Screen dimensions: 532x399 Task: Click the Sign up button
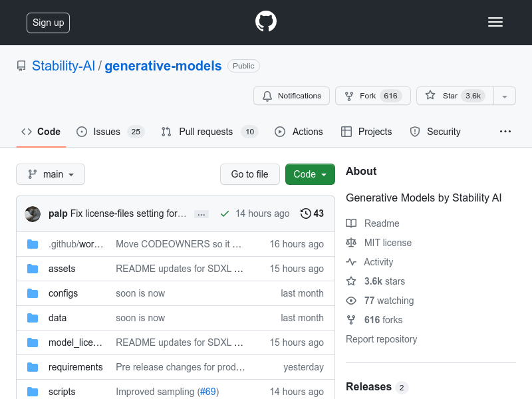48,23
